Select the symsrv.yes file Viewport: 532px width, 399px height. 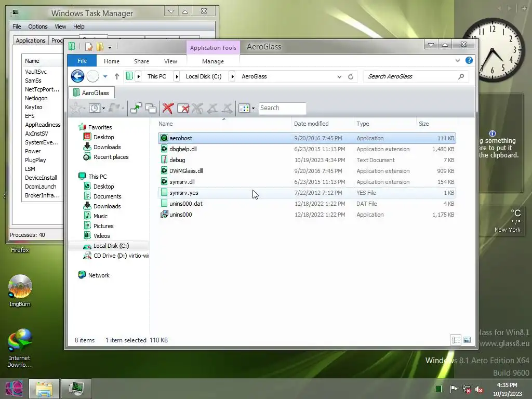[307, 192]
